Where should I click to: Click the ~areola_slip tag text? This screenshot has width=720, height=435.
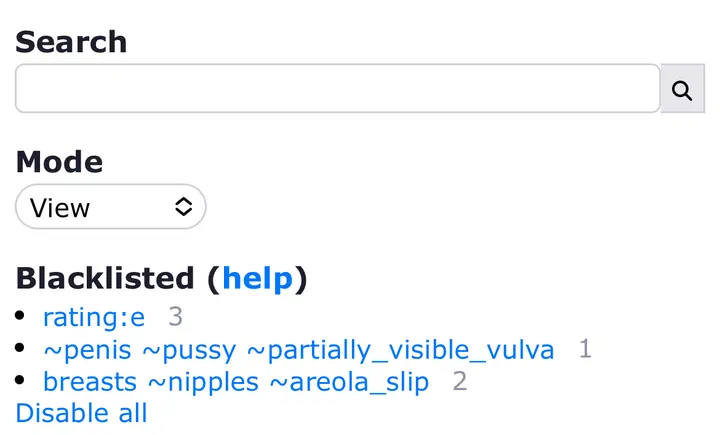[349, 382]
